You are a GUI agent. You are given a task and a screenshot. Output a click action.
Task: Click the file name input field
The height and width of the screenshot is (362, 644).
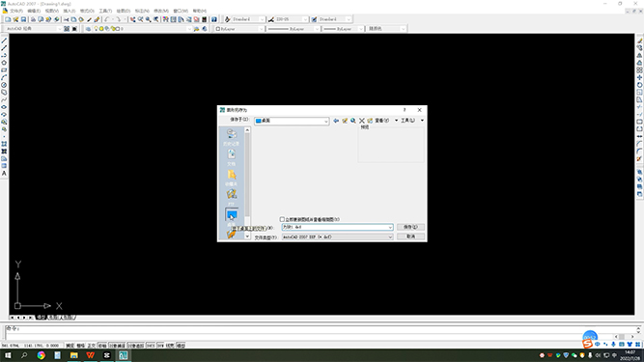click(337, 227)
